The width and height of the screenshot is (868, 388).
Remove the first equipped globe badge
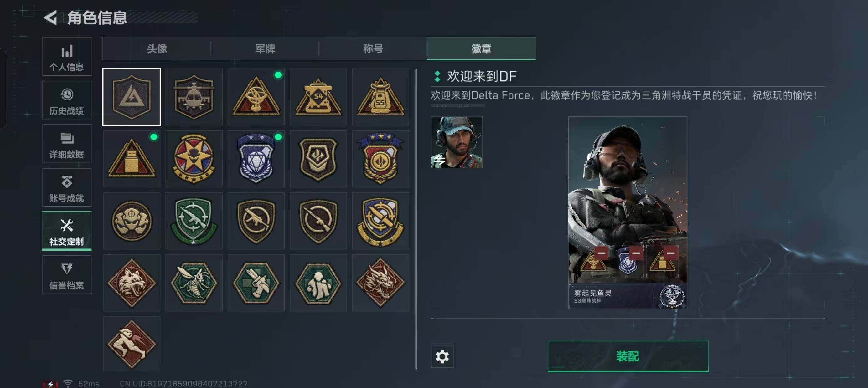pos(601,253)
